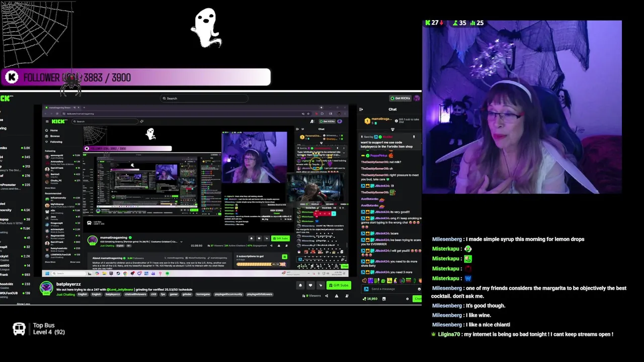
Task: Reload the page in nested browser
Action: 56,113
